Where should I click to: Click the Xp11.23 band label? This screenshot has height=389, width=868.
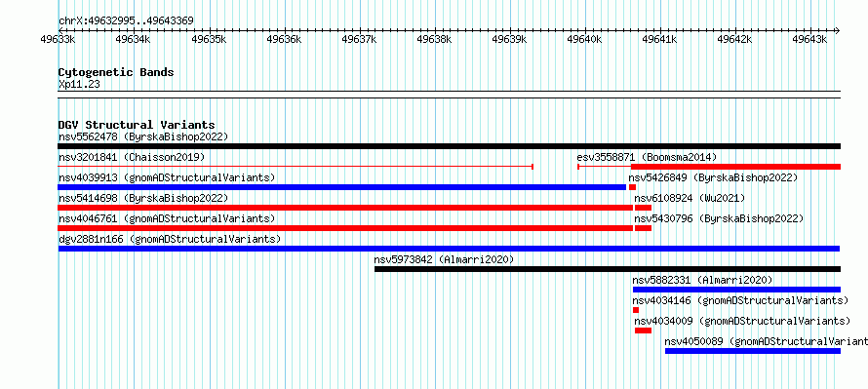79,84
